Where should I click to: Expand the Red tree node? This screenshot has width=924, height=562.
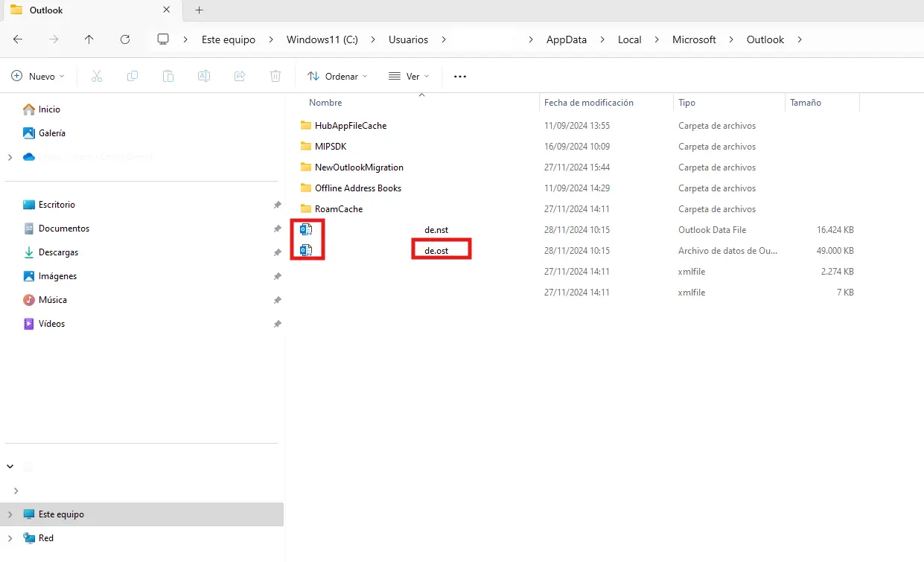[x=10, y=538]
